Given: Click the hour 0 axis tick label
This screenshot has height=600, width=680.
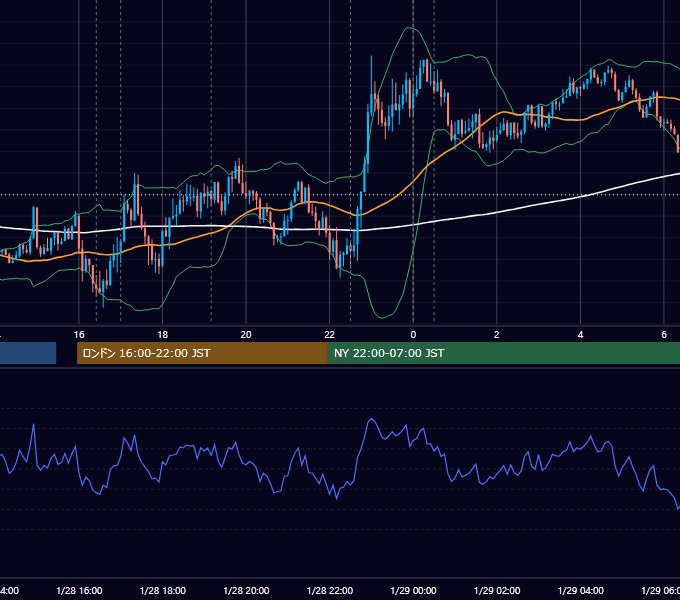Looking at the screenshot, I should coord(413,334).
